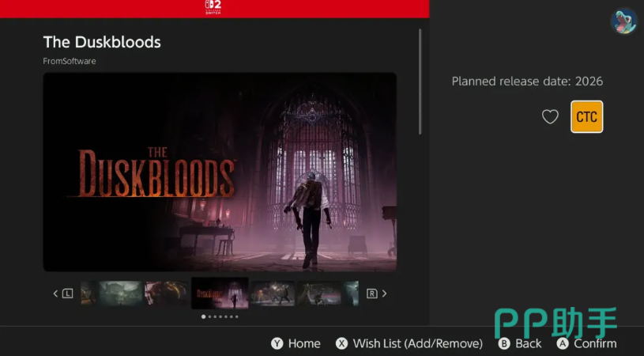Click the X button Wish List icon
The width and height of the screenshot is (644, 356).
pos(341,343)
